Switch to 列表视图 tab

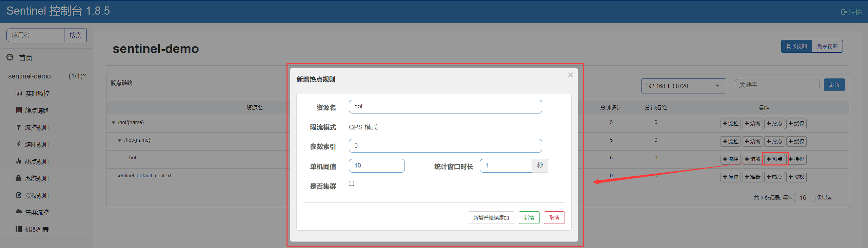coord(827,46)
